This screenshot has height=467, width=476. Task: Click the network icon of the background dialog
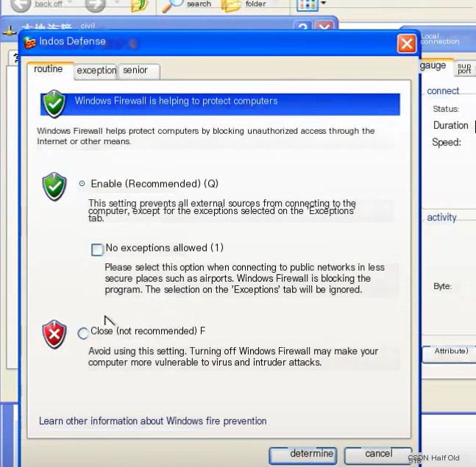pos(10,30)
